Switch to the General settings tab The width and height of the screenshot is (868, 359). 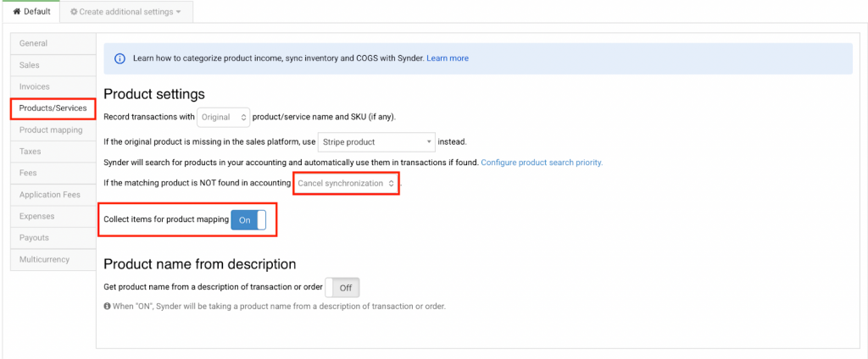coord(33,43)
